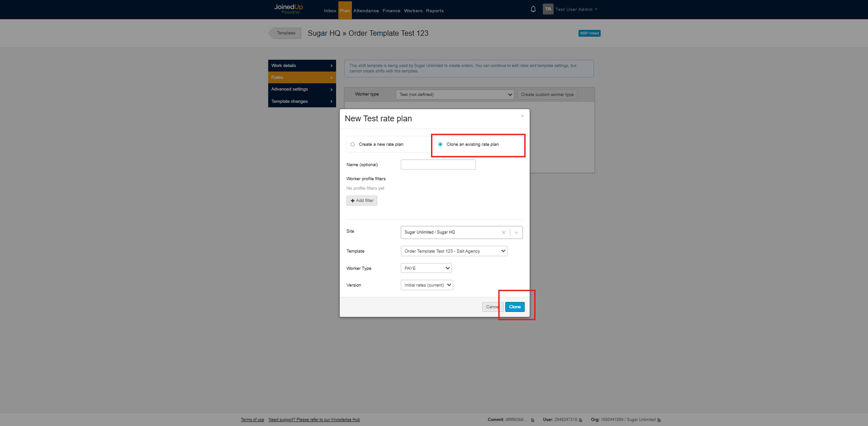
Task: Click the TA user avatar
Action: tap(548, 9)
